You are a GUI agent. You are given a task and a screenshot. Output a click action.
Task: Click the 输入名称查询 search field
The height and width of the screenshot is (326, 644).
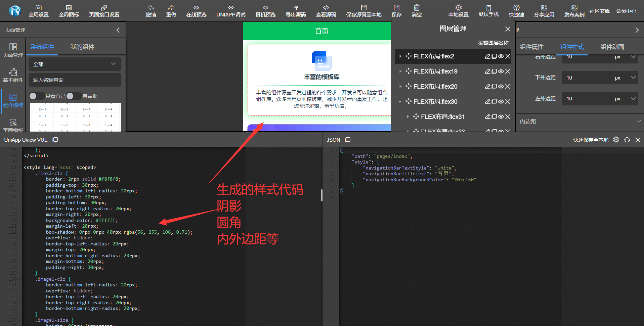tap(75, 80)
